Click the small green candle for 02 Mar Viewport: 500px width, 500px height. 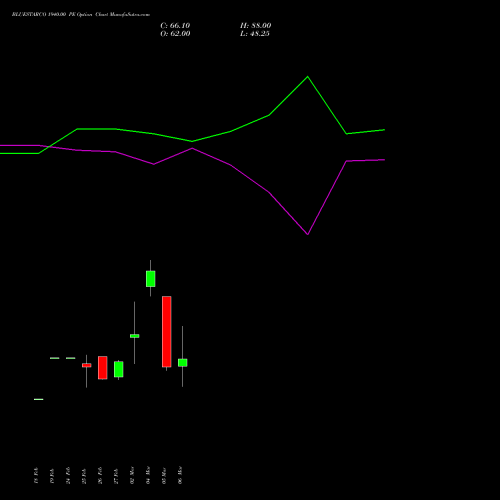pyautogui.click(x=135, y=336)
